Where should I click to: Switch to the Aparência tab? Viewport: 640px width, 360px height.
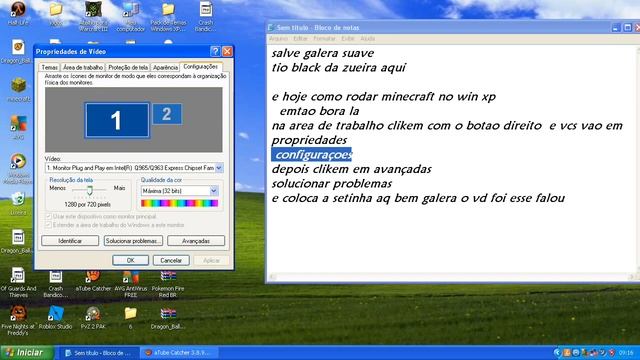[165, 67]
